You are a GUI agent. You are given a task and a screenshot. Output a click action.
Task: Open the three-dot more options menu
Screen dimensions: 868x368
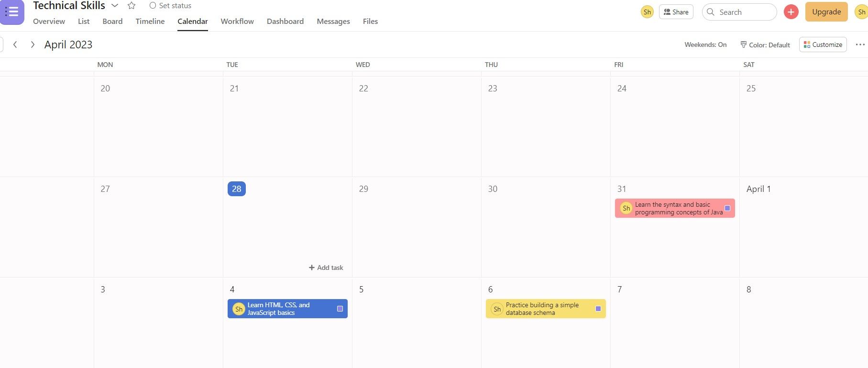pos(860,45)
